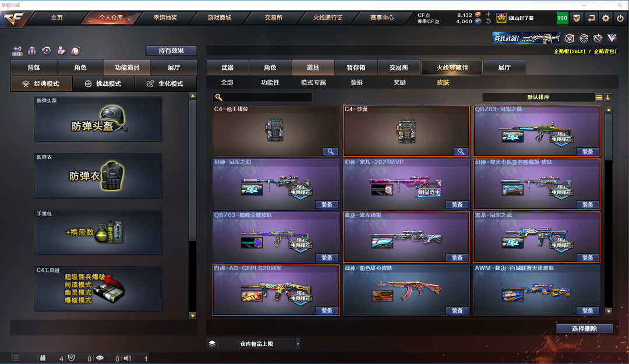Click the 持有效果 button
Viewport: 629px width, 364px height.
pos(171,51)
